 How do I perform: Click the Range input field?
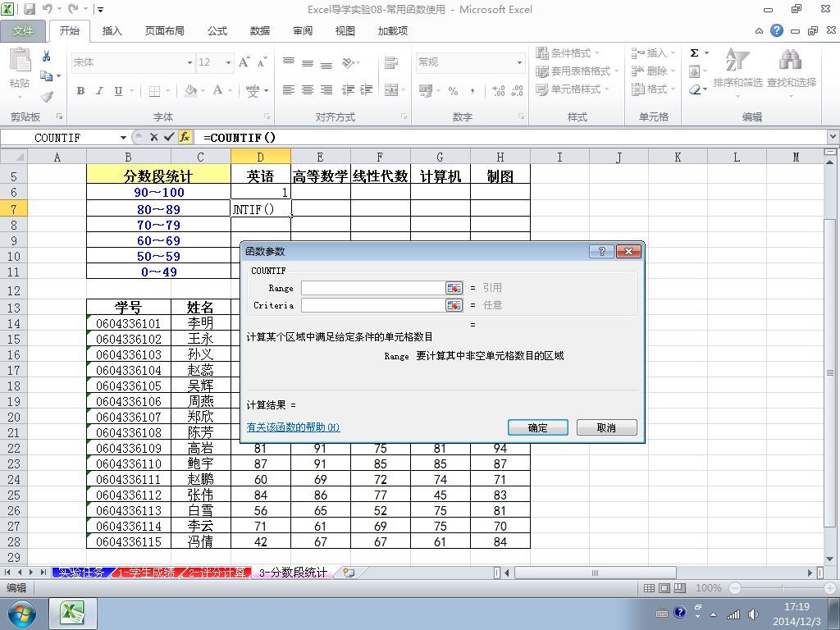point(373,288)
